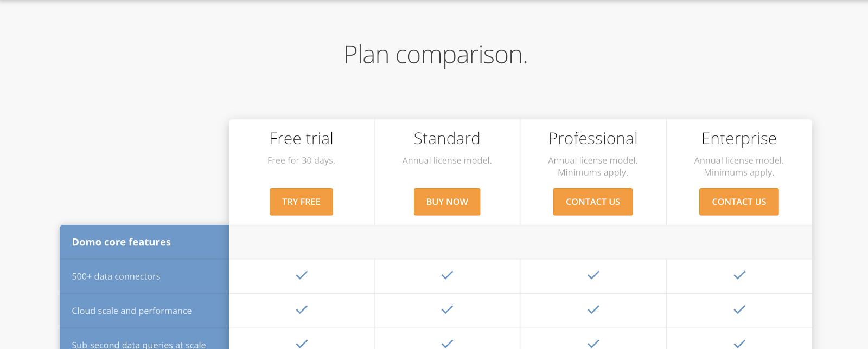868x349 pixels.
Task: Click the Professional plan heading
Action: tap(592, 139)
